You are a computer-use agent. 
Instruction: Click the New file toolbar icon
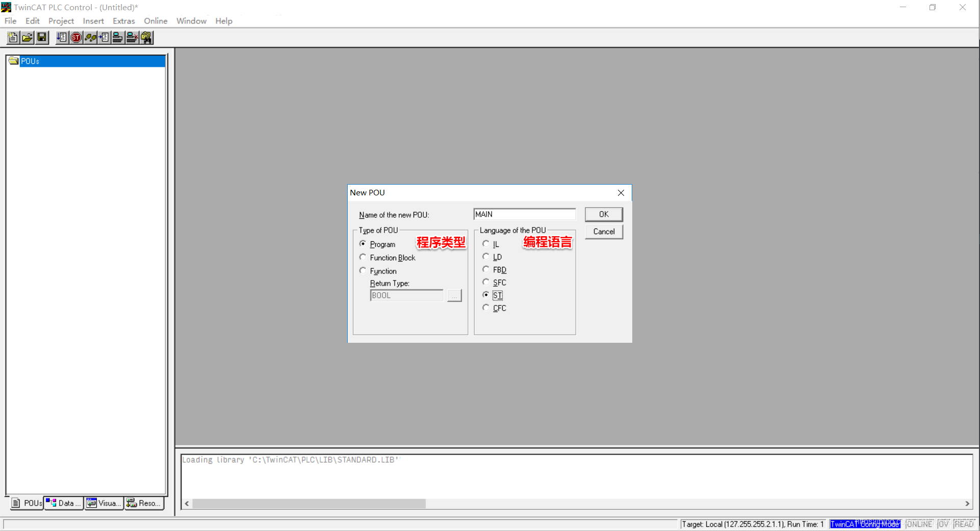click(x=13, y=37)
